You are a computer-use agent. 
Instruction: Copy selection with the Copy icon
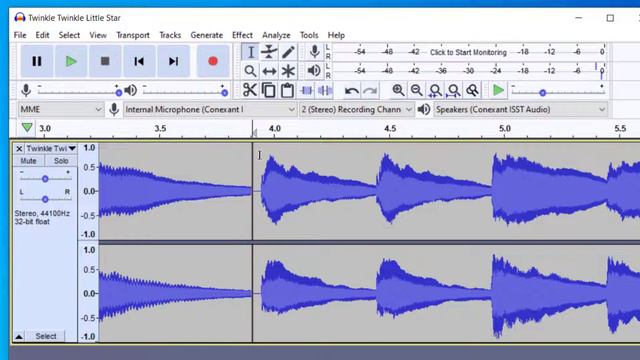coord(268,90)
